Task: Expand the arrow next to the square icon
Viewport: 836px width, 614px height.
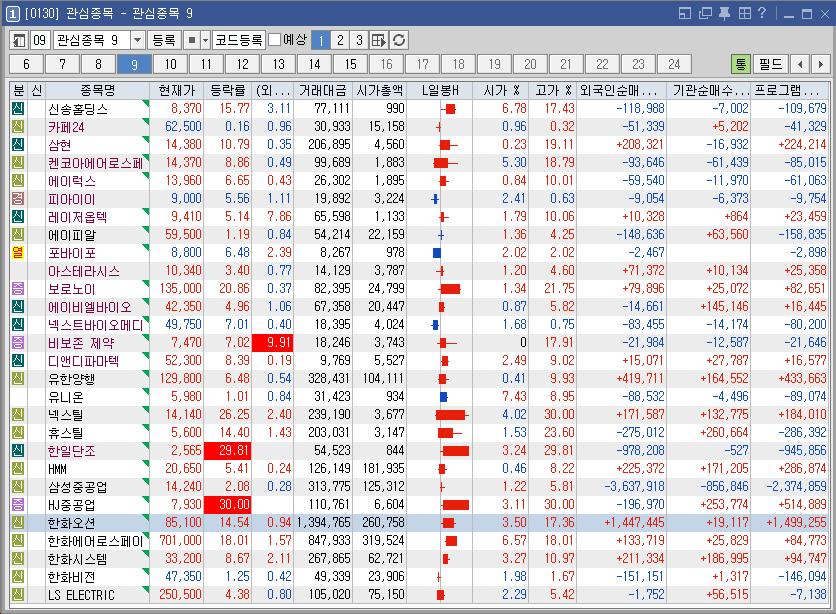Action: pos(205,40)
